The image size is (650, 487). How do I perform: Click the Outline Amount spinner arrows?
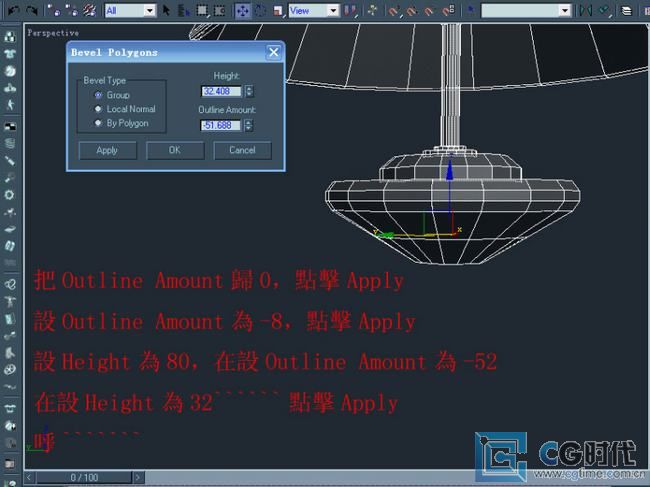click(248, 125)
